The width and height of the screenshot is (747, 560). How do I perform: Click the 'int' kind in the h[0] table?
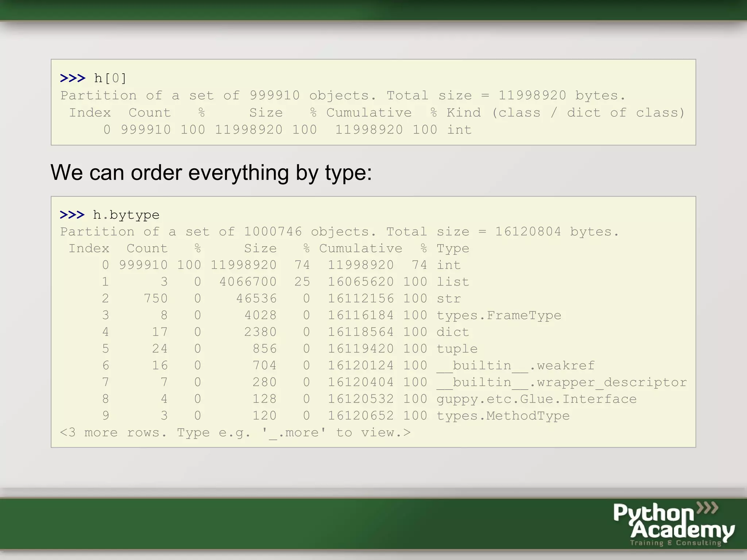pos(459,130)
